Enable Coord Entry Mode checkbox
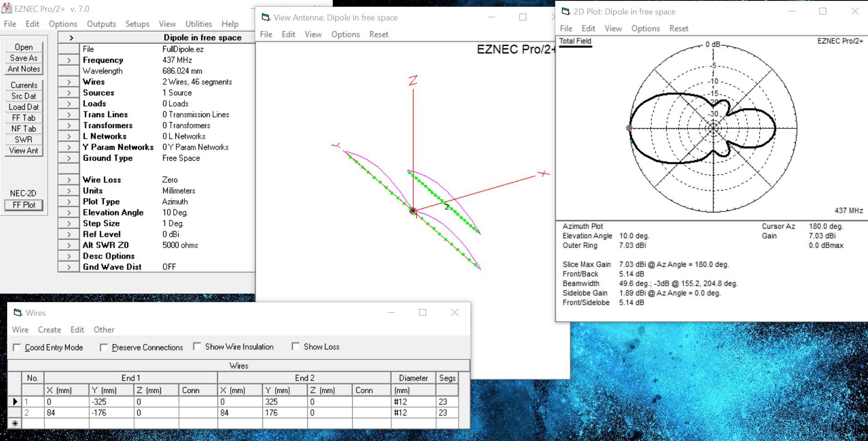868x441 pixels. tap(17, 348)
